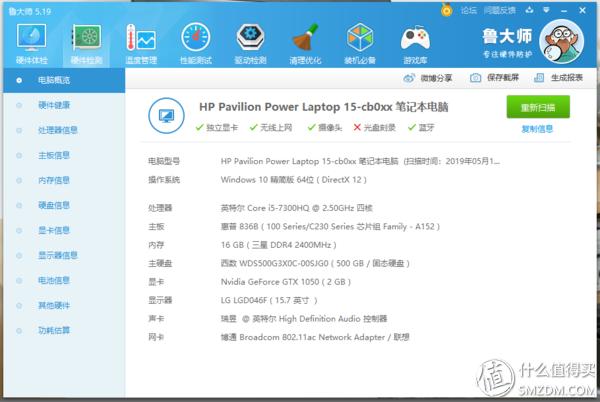Select 硬盘信息 in sidebar

click(x=64, y=205)
